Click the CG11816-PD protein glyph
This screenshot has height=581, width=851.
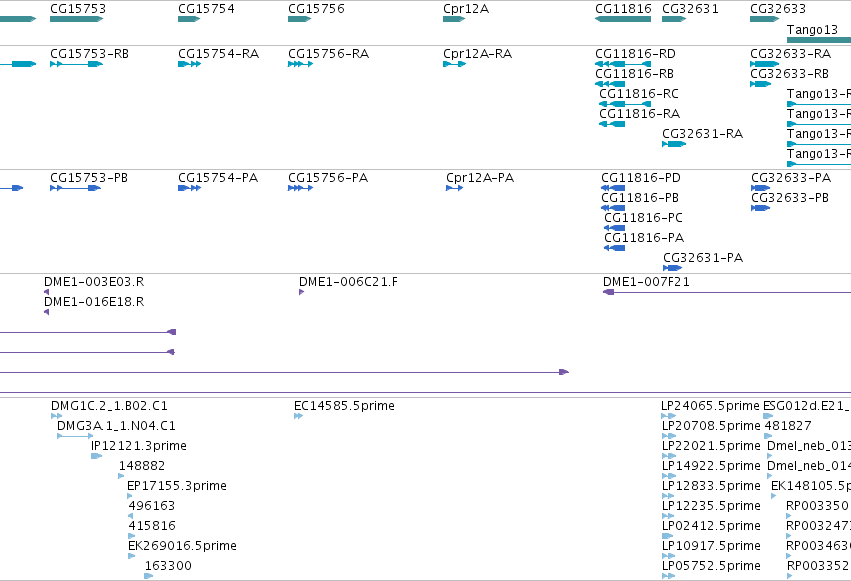tap(613, 188)
